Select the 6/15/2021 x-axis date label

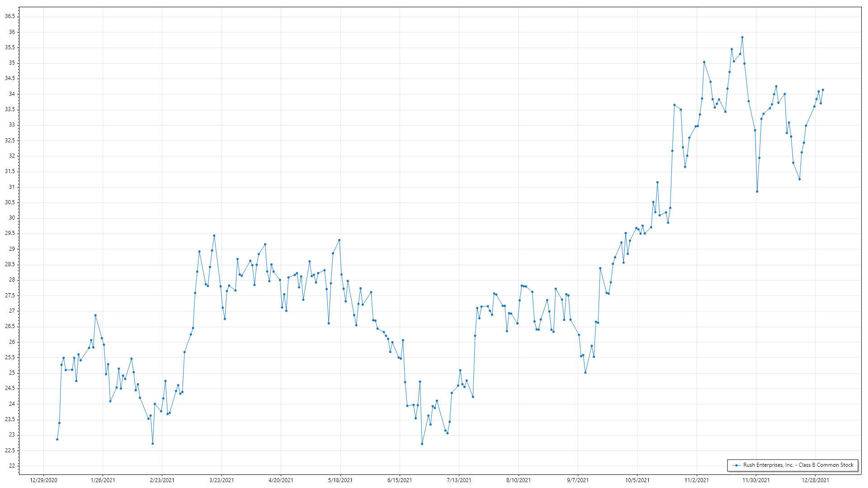click(400, 480)
